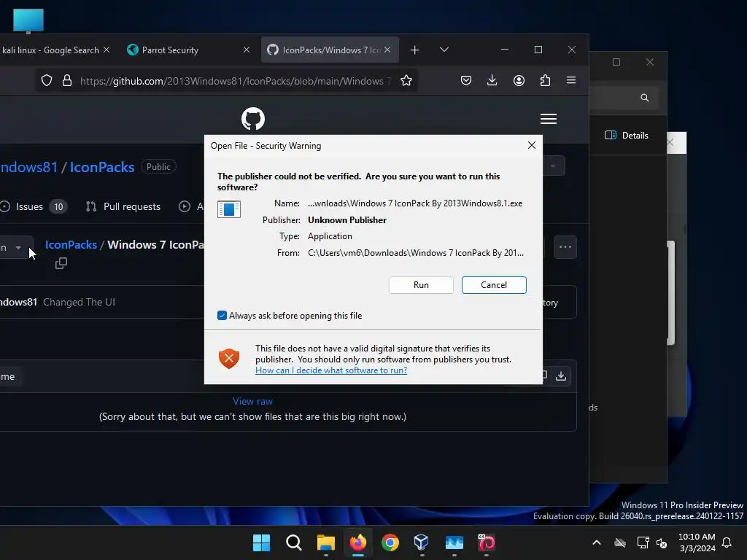Open the Save to Pocket icon
The image size is (747, 560).
(466, 80)
